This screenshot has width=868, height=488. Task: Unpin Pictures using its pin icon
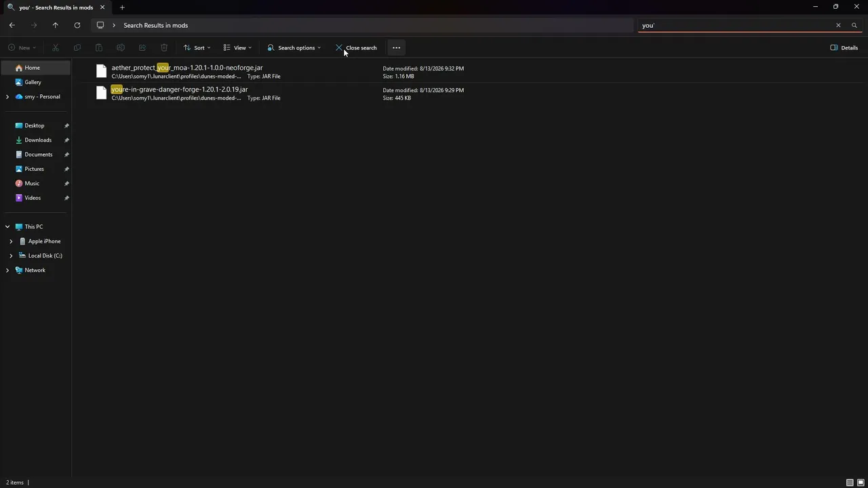coord(66,169)
